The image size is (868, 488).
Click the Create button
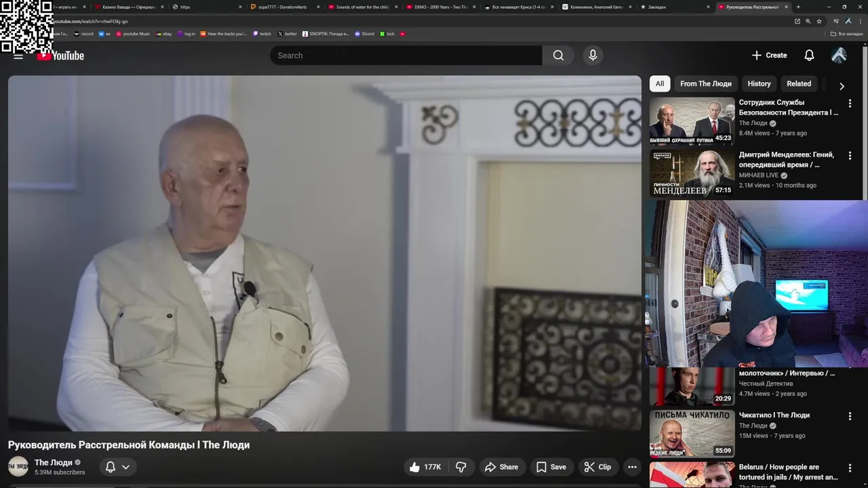point(770,56)
